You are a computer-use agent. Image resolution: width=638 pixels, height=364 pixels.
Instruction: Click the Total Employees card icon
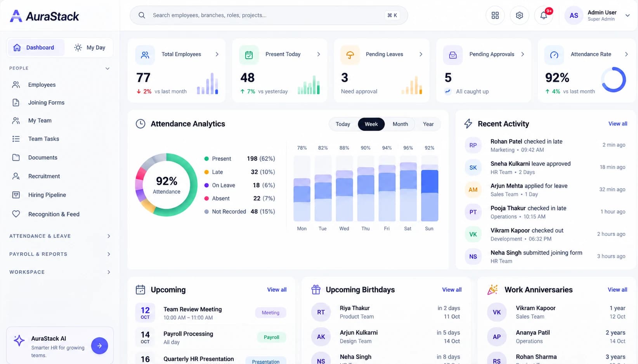click(x=145, y=55)
